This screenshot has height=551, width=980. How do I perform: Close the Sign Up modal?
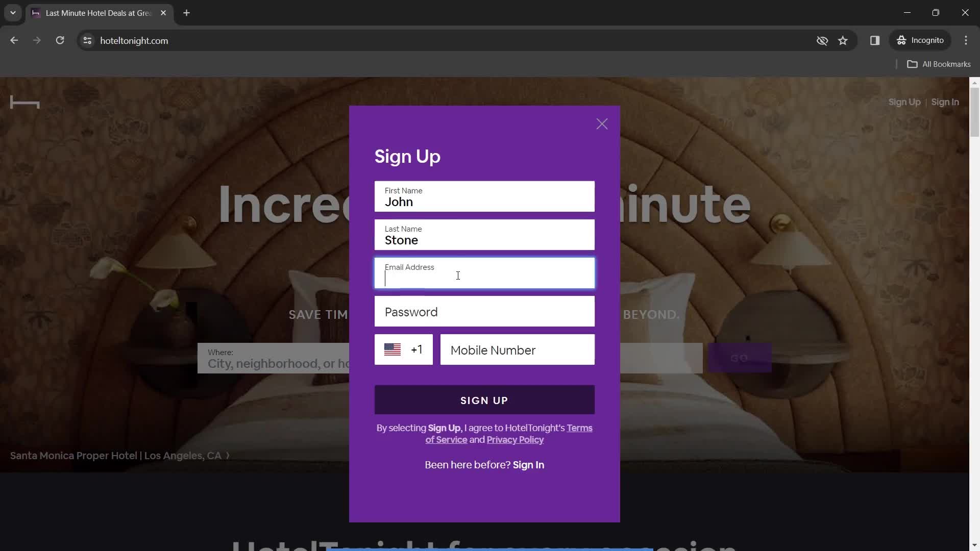click(x=602, y=123)
